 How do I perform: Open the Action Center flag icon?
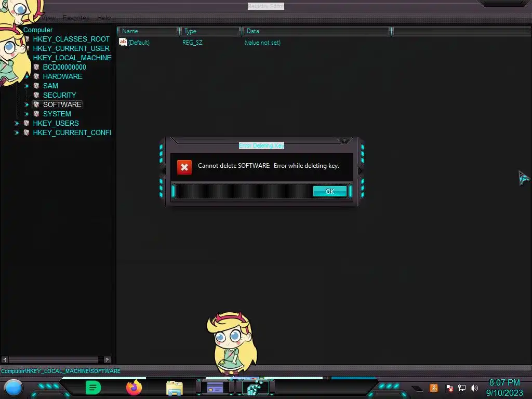pyautogui.click(x=449, y=388)
